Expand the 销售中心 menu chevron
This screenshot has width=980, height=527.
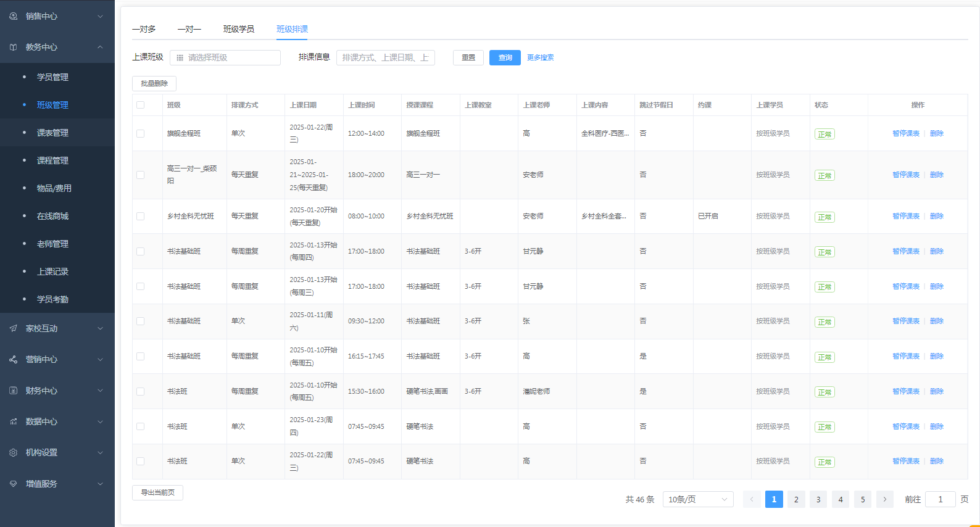pyautogui.click(x=100, y=16)
